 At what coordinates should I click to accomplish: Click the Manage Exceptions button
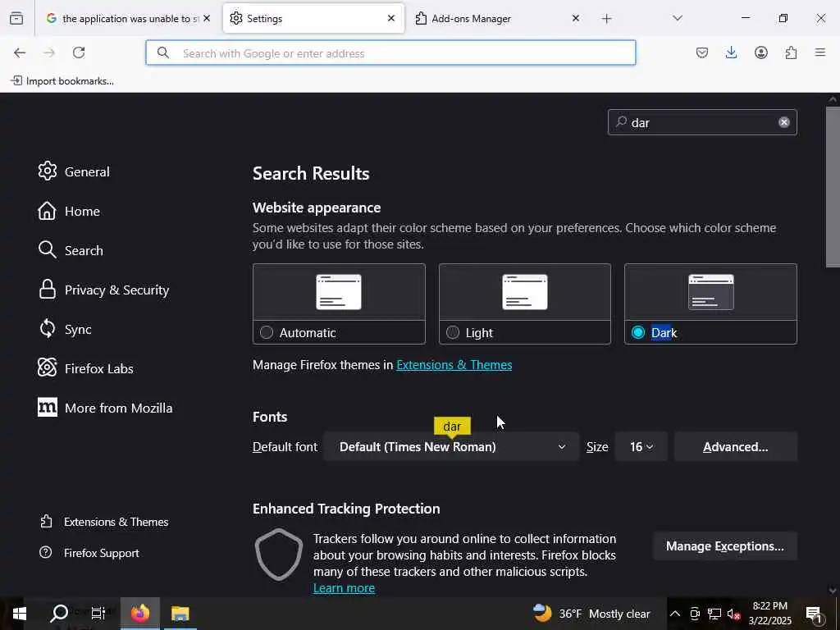[725, 546]
